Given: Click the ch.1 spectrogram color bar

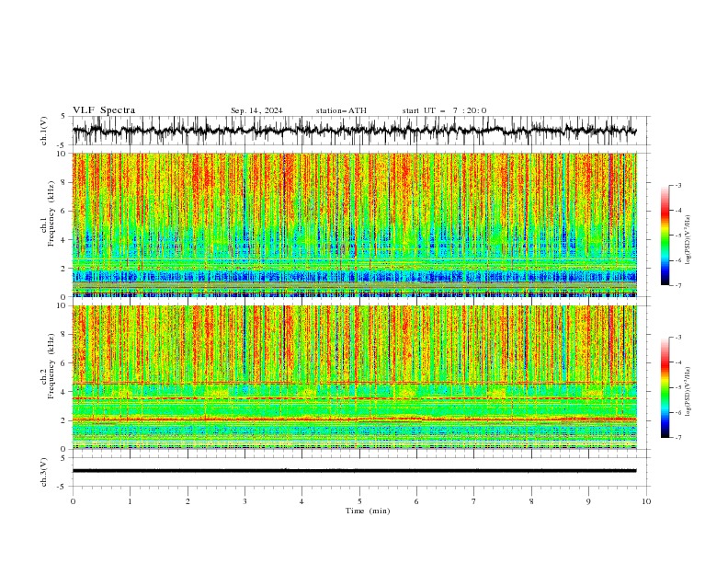Looking at the screenshot, I should 665,236.
